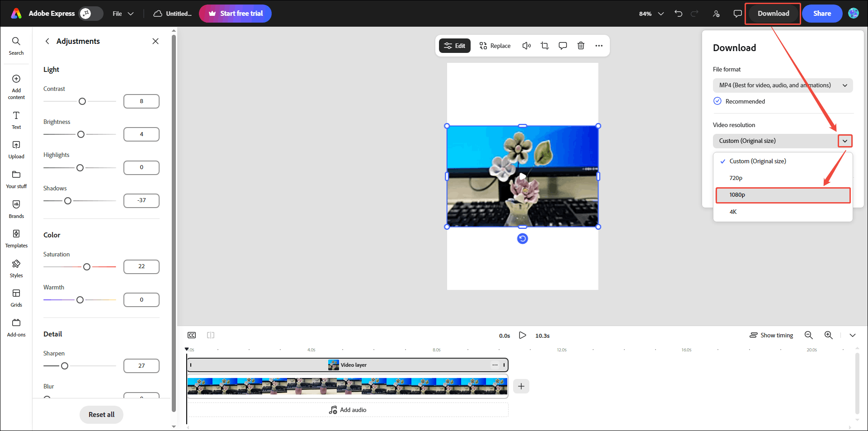Click the Shadows value field showing -37
Viewport: 868px width, 431px height.
(142, 201)
